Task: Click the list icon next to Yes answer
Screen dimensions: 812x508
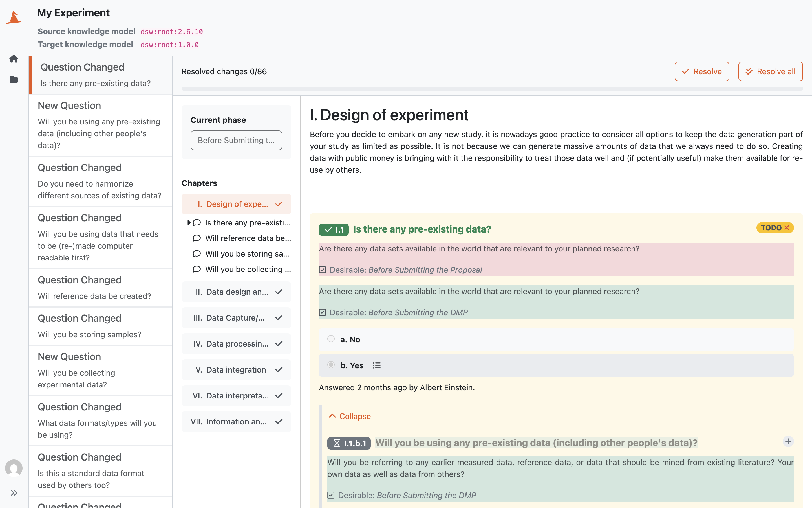Action: 377,365
